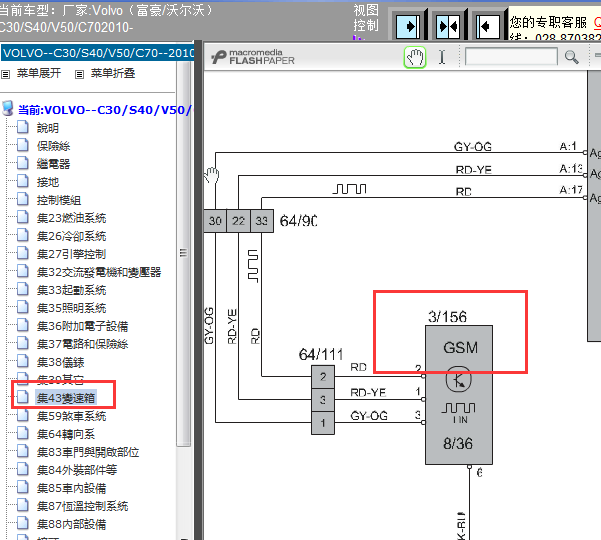Viewport: 601px width, 540px height.
Task: Click into the FlashPaper search text field
Action: point(510,57)
